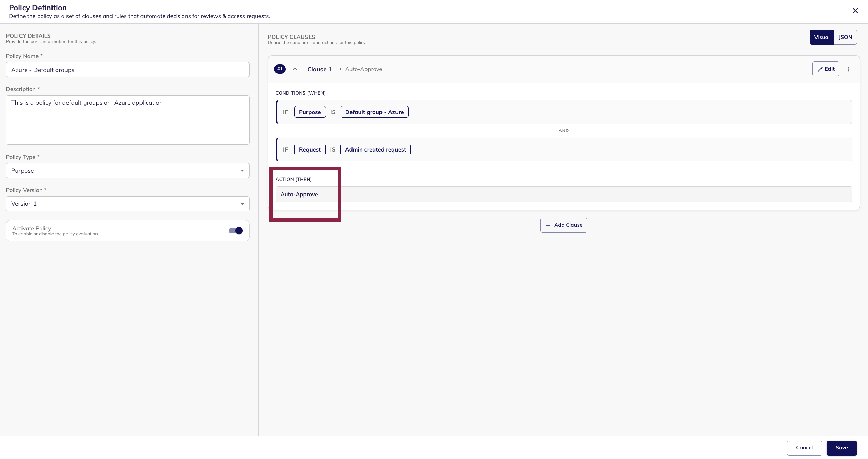The width and height of the screenshot is (868, 459).
Task: Open the Policy Version dropdown
Action: (128, 204)
